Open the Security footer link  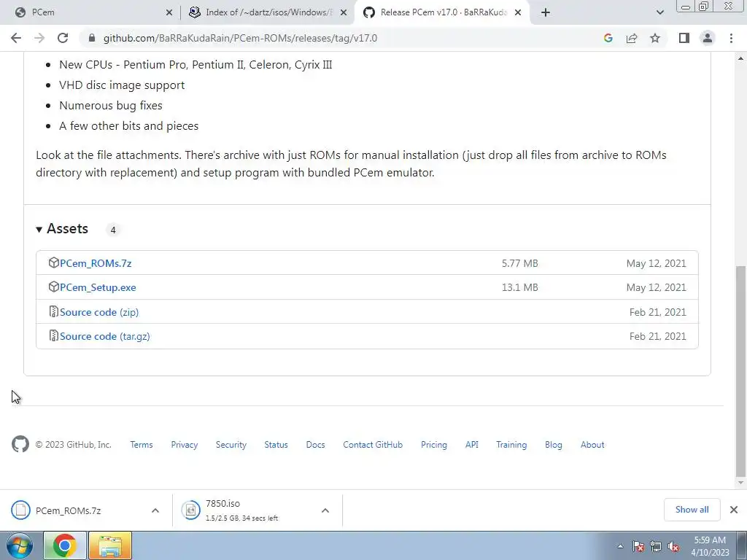tap(231, 445)
